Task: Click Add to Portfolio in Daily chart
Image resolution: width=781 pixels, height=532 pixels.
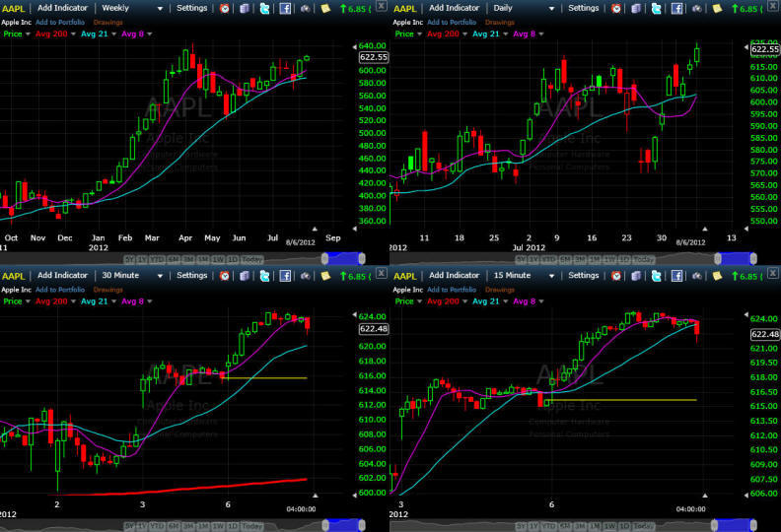Action: tap(452, 23)
